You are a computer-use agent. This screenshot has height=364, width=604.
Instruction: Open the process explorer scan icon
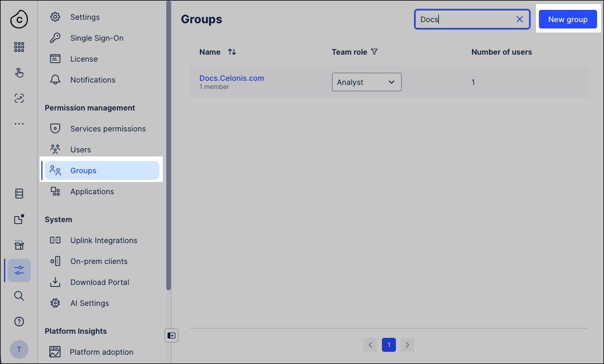tap(19, 98)
